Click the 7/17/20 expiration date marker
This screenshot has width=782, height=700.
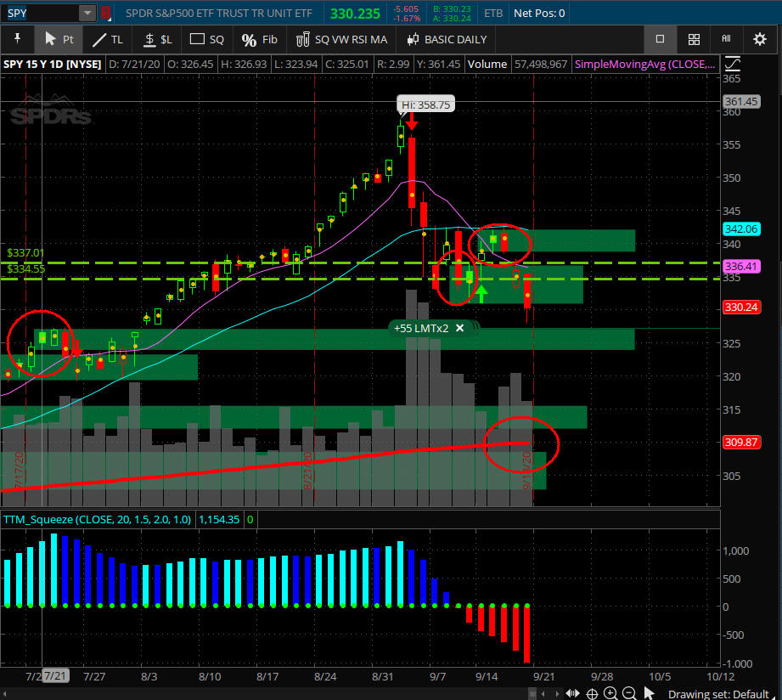pyautogui.click(x=19, y=471)
